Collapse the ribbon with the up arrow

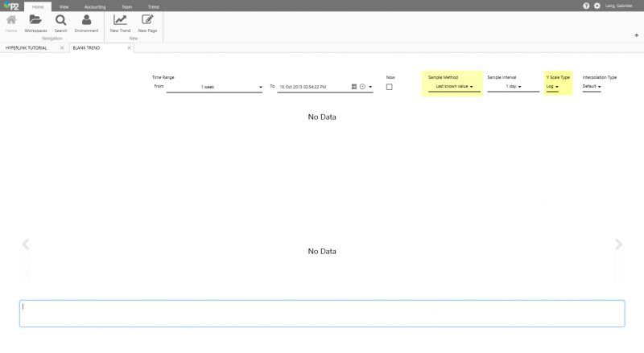[637, 35]
